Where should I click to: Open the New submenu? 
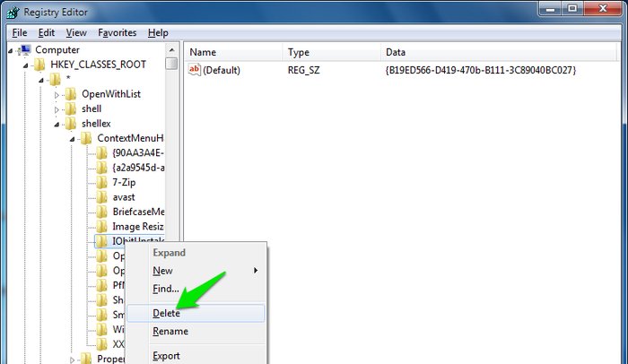[x=196, y=271]
